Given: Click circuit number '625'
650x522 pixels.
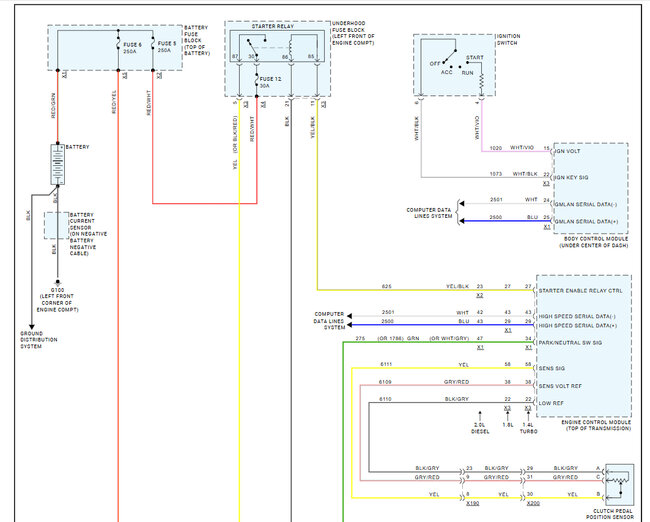Looking at the screenshot, I should (386, 286).
